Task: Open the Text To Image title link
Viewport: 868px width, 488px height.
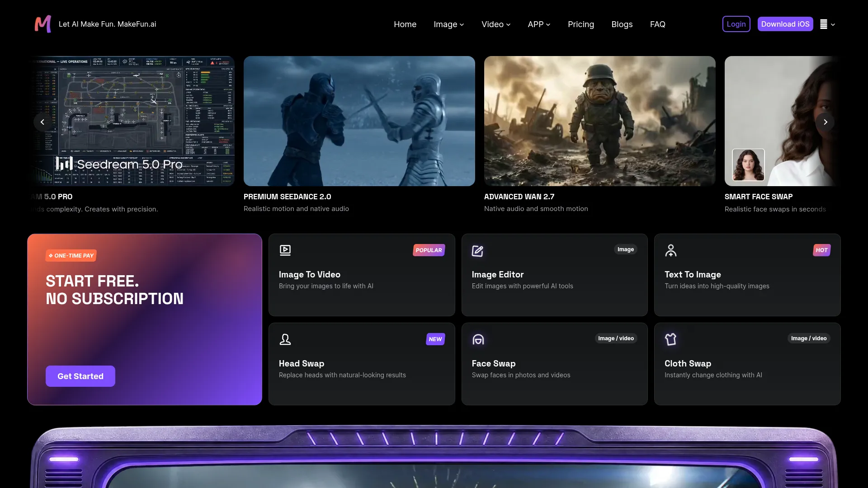Action: click(x=693, y=275)
